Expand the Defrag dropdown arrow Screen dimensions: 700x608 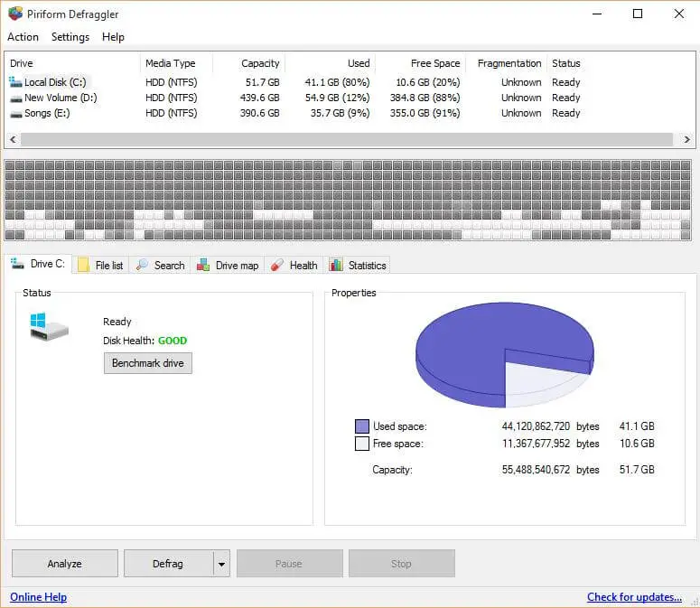[221, 564]
